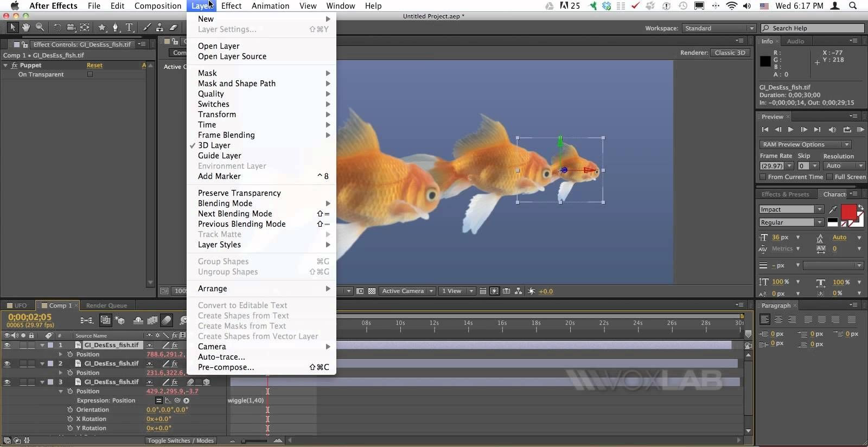Click Play in Preview panel
Screen dimensions: 868x447
pyautogui.click(x=790, y=129)
